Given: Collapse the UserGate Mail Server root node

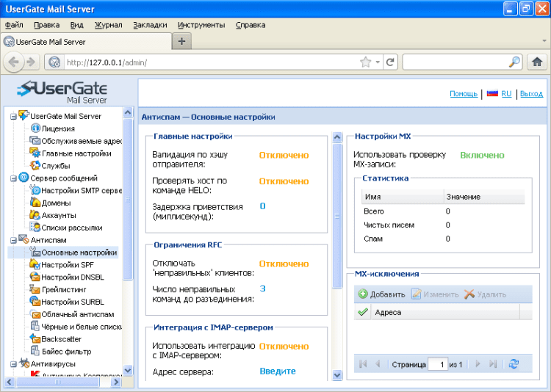Looking at the screenshot, I should (12, 116).
